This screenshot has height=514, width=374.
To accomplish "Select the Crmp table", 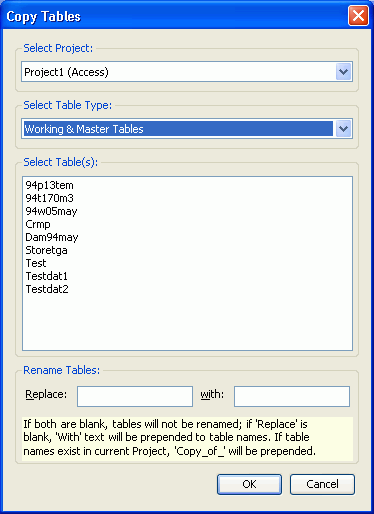I will (x=38, y=224).
